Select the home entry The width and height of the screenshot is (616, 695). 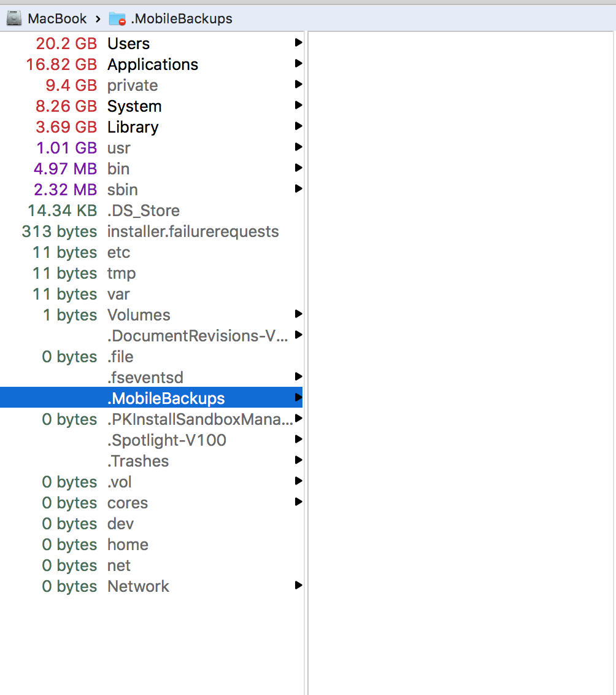click(152, 545)
